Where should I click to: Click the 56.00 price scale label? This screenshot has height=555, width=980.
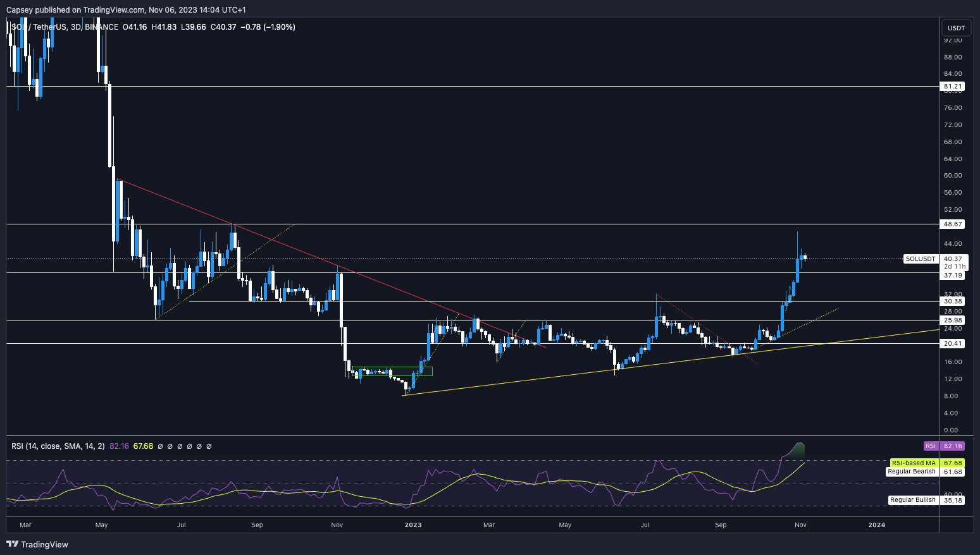pos(953,192)
